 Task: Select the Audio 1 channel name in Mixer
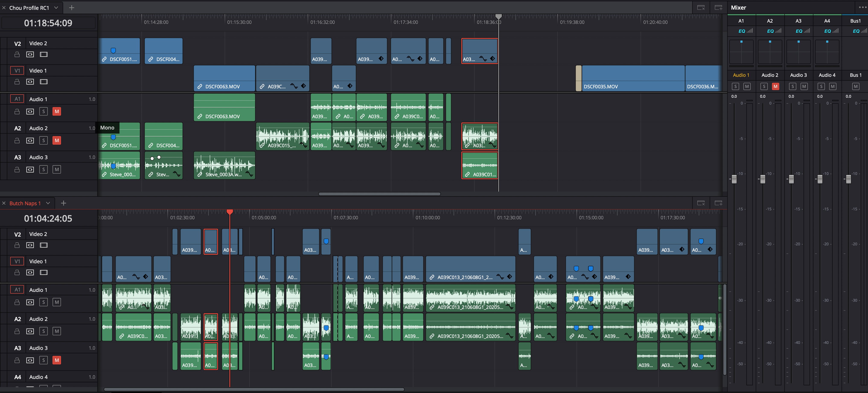(741, 75)
